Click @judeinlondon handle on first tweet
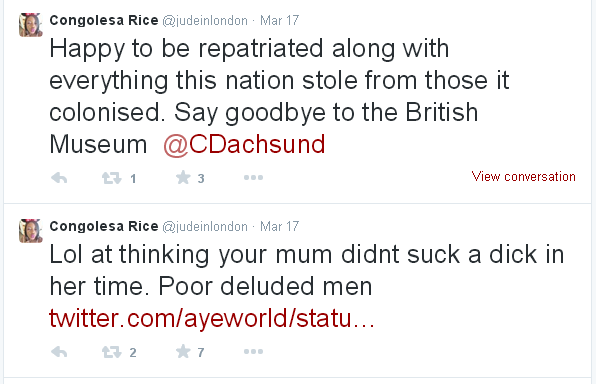The image size is (596, 387). click(x=205, y=21)
